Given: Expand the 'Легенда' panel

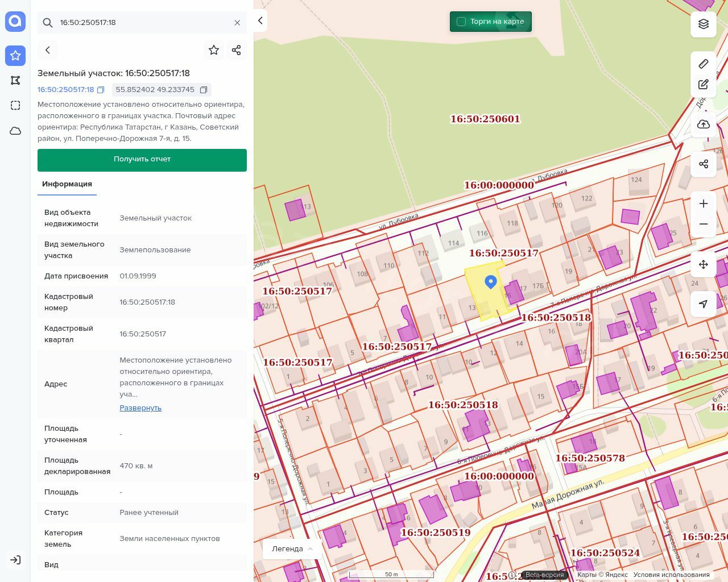Looking at the screenshot, I should [x=292, y=549].
